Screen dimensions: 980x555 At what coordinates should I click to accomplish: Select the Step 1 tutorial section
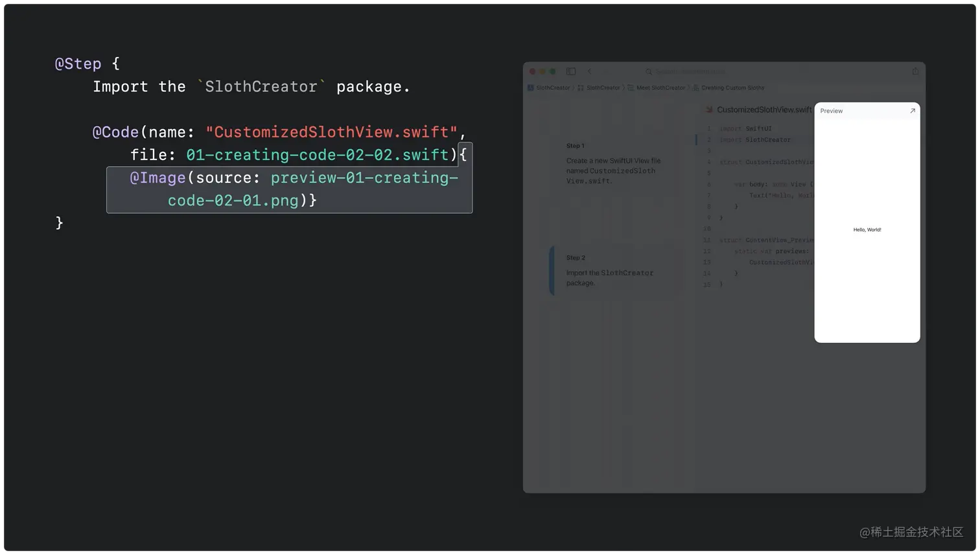tap(613, 163)
